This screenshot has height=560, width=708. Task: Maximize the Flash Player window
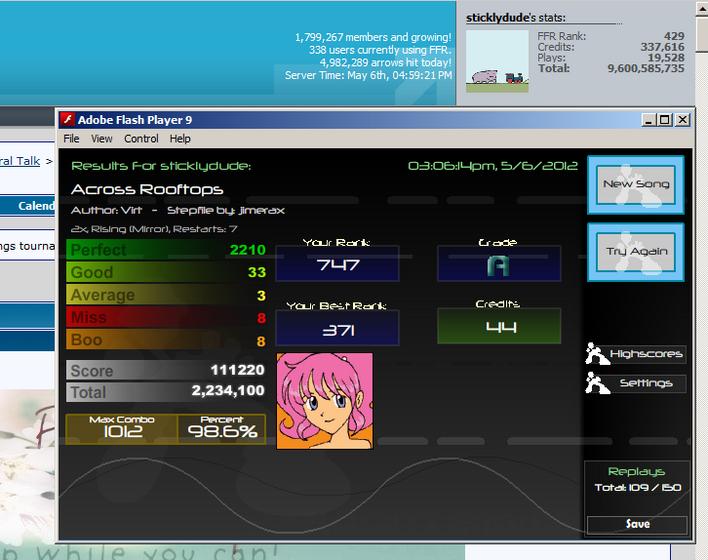coord(665,120)
